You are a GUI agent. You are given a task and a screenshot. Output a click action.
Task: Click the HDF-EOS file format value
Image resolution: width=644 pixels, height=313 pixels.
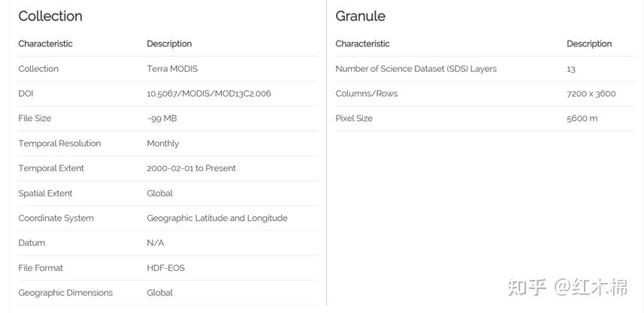(x=165, y=268)
